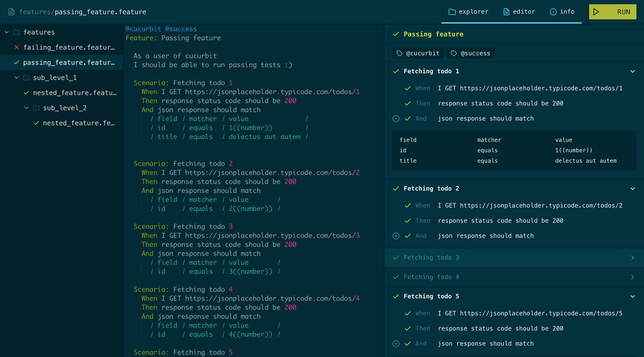
Task: Open nested_feature under sub_level_2
Action: (78, 123)
